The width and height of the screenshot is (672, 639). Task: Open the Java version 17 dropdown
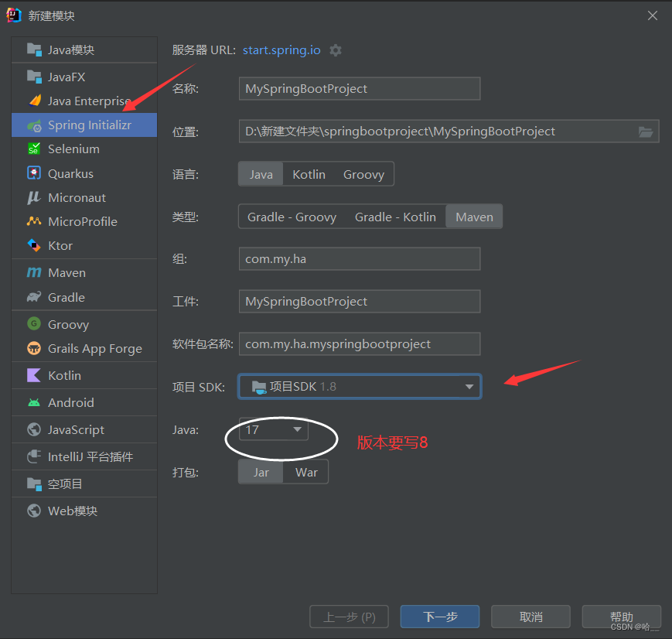point(274,429)
